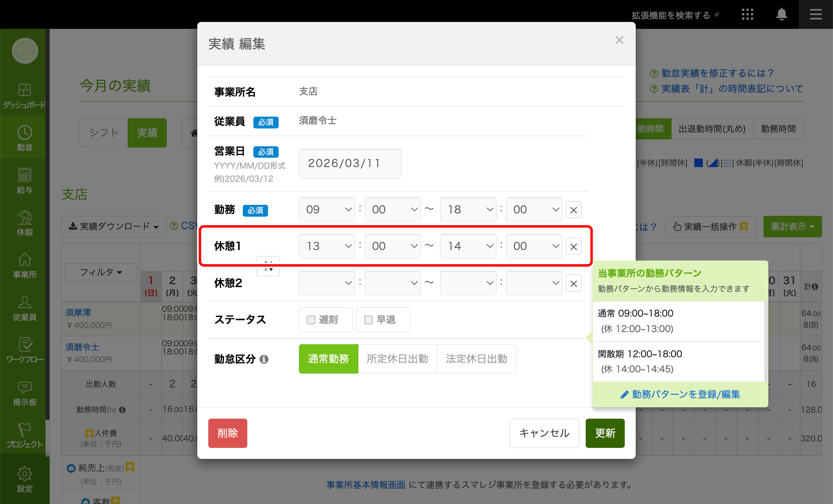Clear 休憩1 break time with X

(x=574, y=247)
